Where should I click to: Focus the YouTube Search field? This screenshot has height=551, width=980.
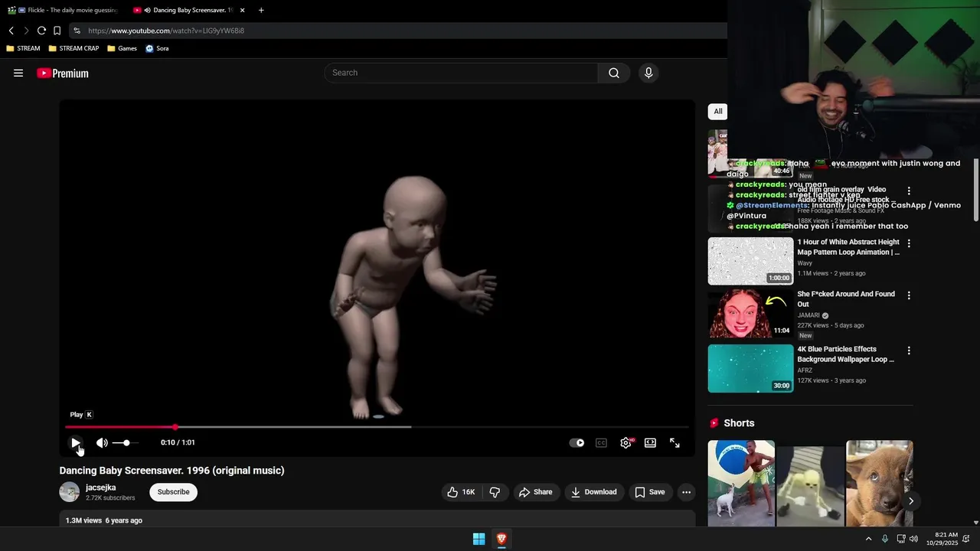coord(461,73)
